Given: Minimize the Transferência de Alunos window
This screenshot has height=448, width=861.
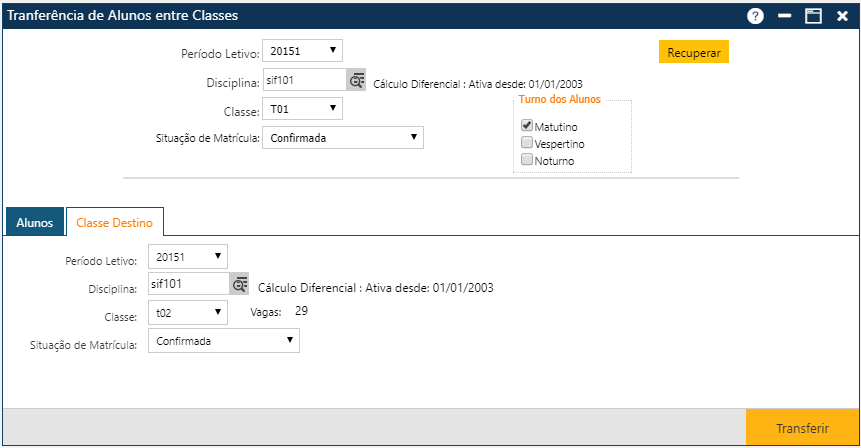Looking at the screenshot, I should [x=785, y=16].
